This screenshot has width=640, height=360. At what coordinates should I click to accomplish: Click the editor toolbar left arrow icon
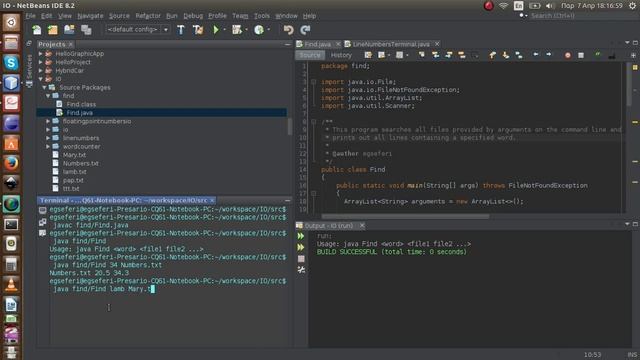(x=536, y=55)
